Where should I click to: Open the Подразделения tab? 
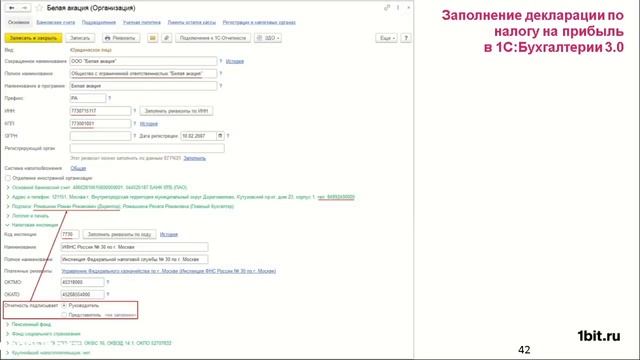pos(99,22)
